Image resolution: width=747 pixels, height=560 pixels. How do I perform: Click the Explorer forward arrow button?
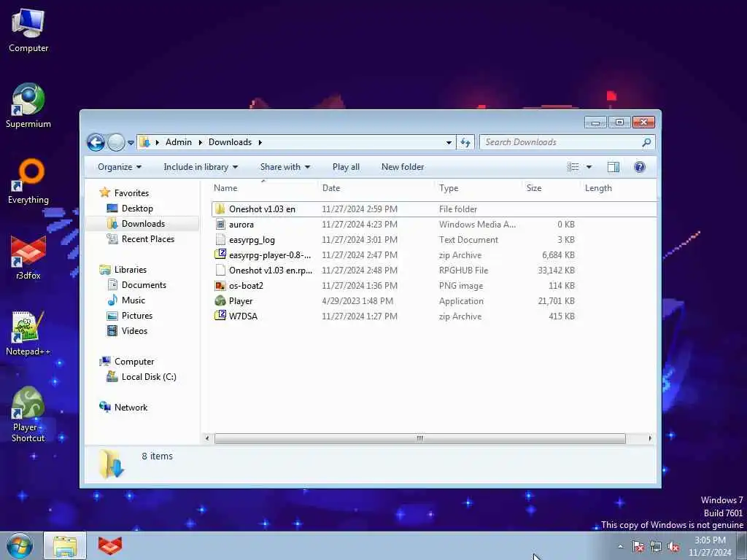click(x=116, y=142)
